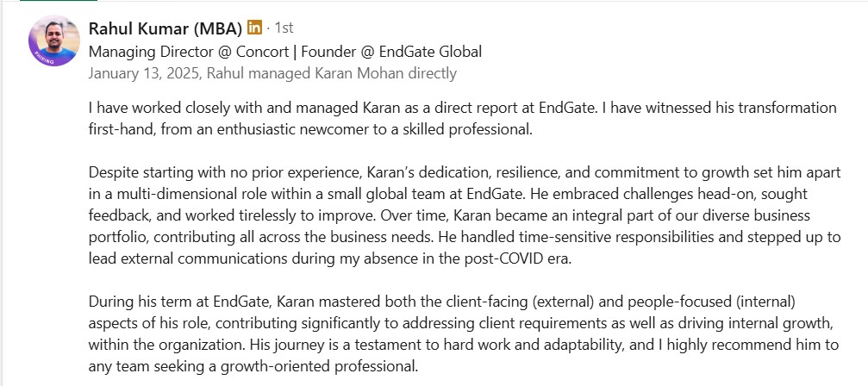Screen dimensions: 868x386
Task: Click the first paragraph starting "I have worked closely"
Action: (462, 120)
